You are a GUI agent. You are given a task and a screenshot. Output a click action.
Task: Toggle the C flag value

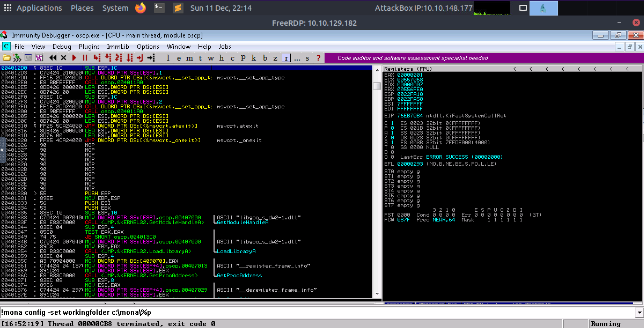392,123
